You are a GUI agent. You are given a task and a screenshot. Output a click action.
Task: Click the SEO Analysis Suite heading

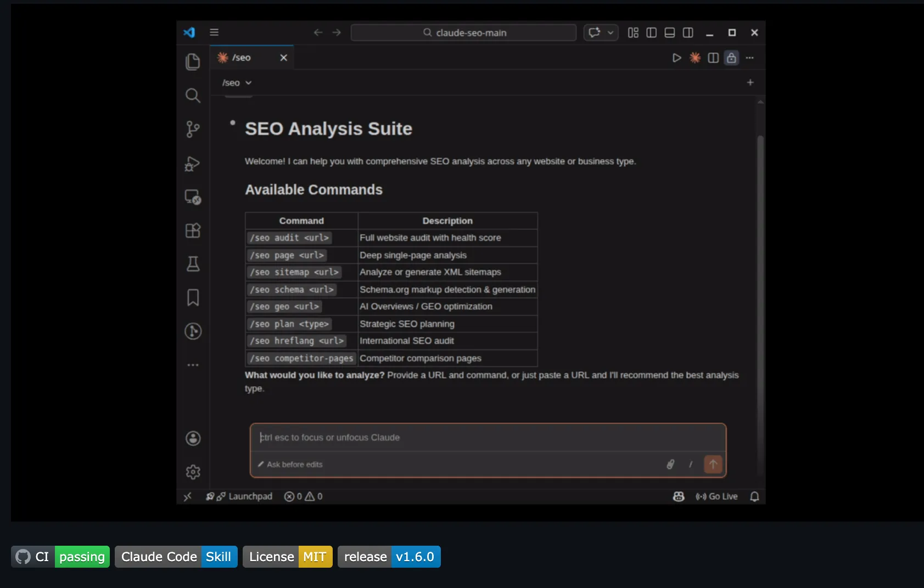(x=328, y=128)
